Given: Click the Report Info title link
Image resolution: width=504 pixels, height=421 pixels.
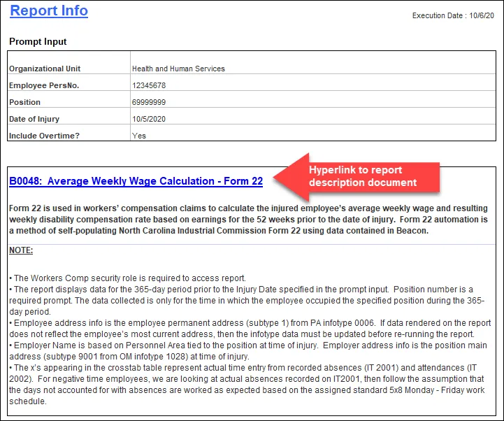Looking at the screenshot, I should pos(49,10).
